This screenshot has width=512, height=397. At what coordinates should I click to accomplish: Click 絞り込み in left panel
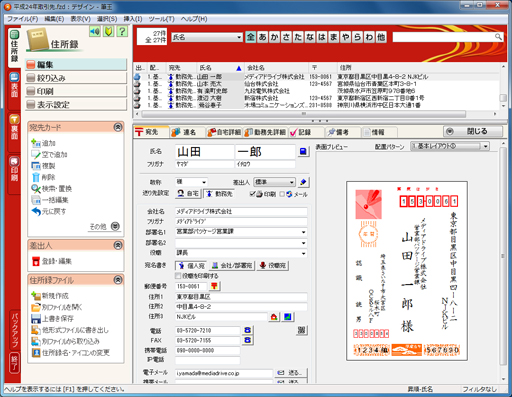point(76,78)
